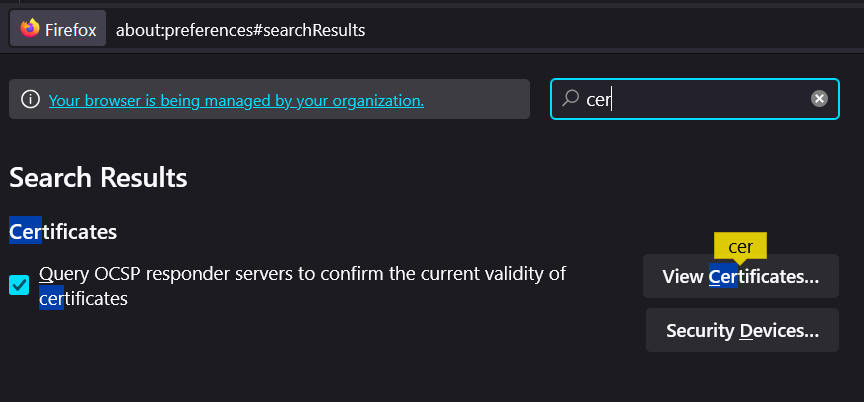
Task: Open the View Certificates dialog
Action: [741, 277]
